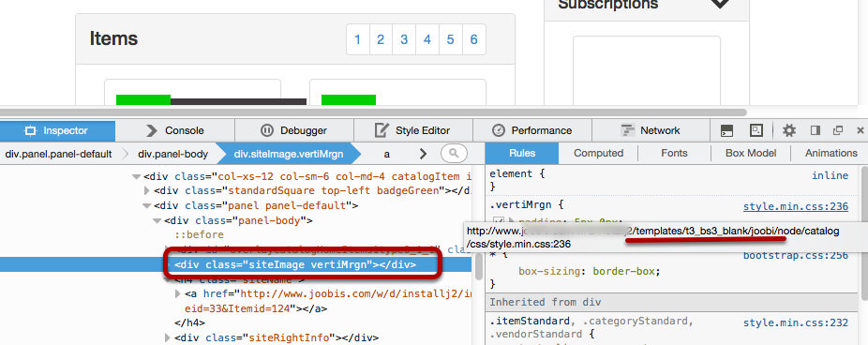Click the markup search magnifier field

pyautogui.click(x=454, y=154)
